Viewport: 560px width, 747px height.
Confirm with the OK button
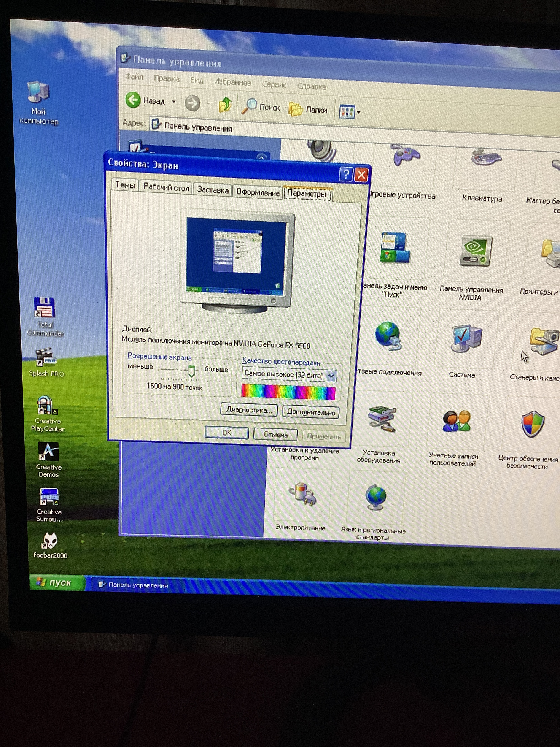(x=226, y=433)
